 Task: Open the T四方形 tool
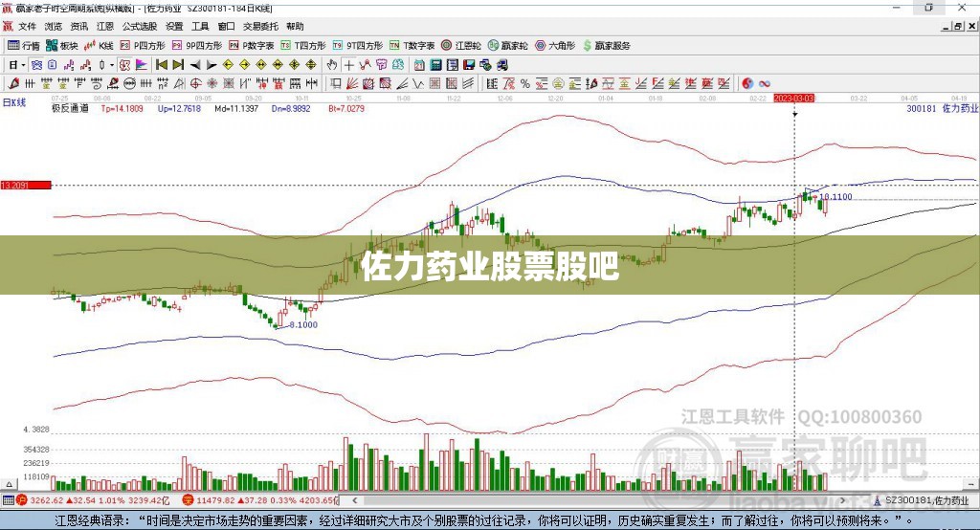click(x=303, y=46)
